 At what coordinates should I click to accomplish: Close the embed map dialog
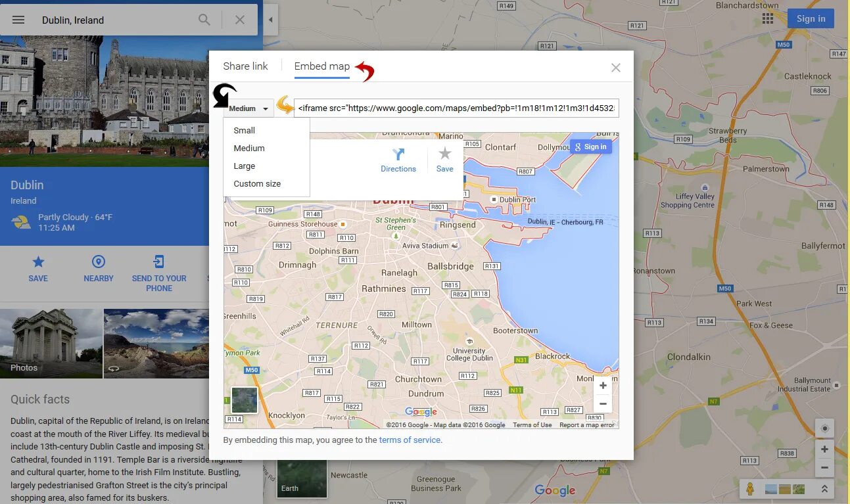[615, 68]
